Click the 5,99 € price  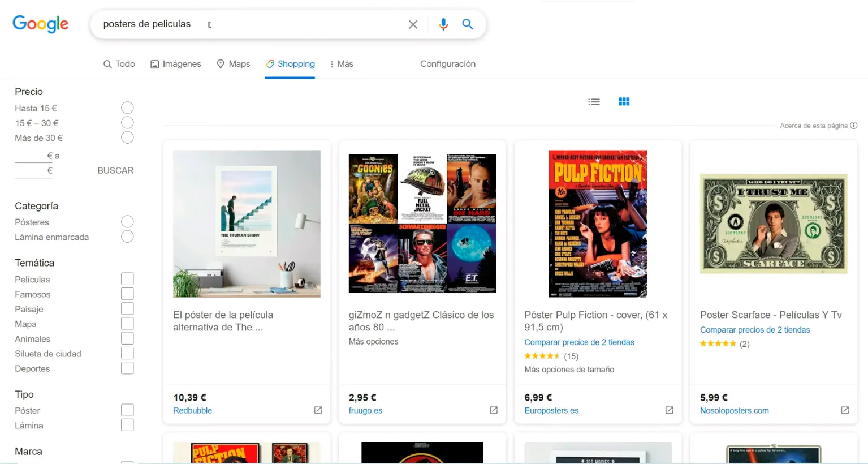point(714,398)
